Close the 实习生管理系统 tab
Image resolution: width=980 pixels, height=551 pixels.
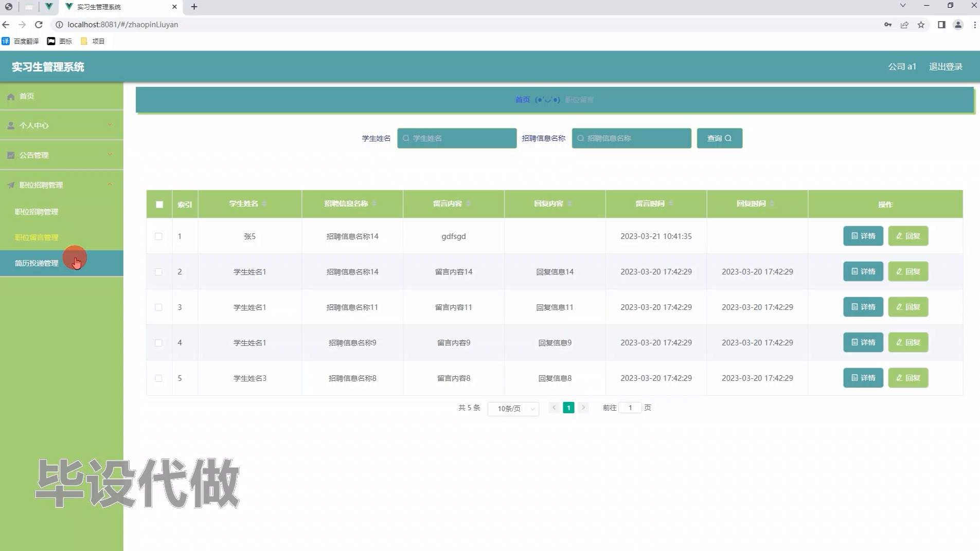(x=174, y=7)
